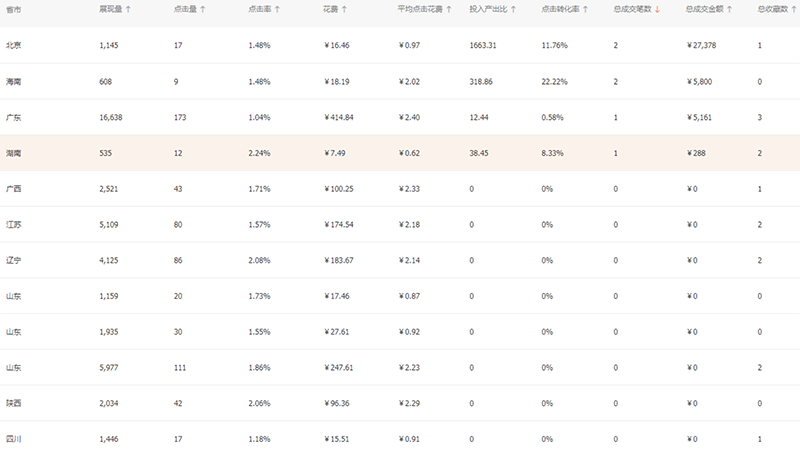Click the 广东 row label
The height and width of the screenshot is (452, 800).
tap(14, 118)
